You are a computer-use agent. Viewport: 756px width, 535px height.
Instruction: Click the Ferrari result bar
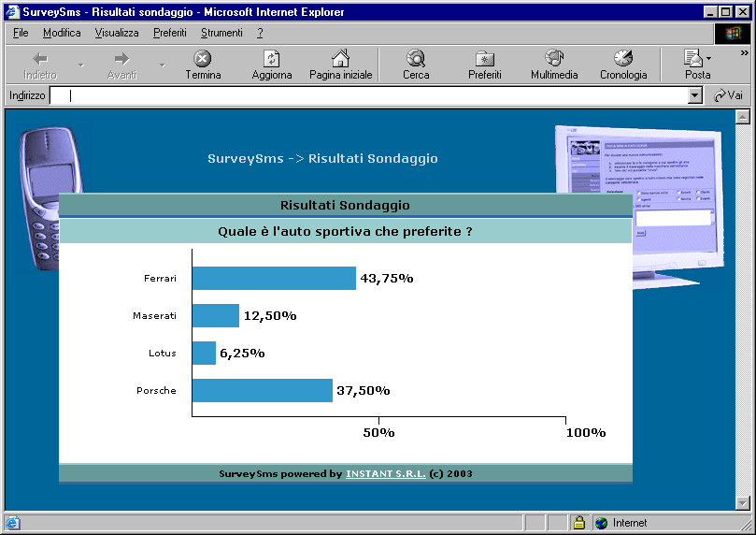274,279
